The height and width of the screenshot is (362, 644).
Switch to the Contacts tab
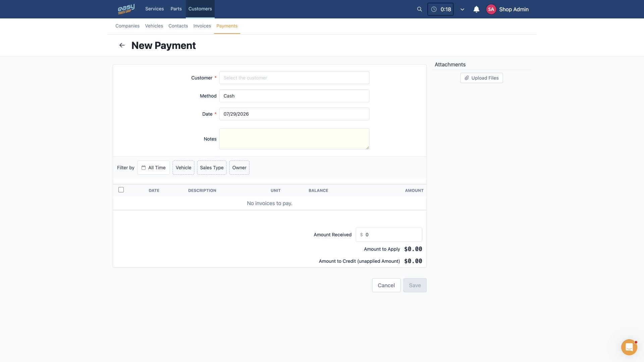pos(178,26)
